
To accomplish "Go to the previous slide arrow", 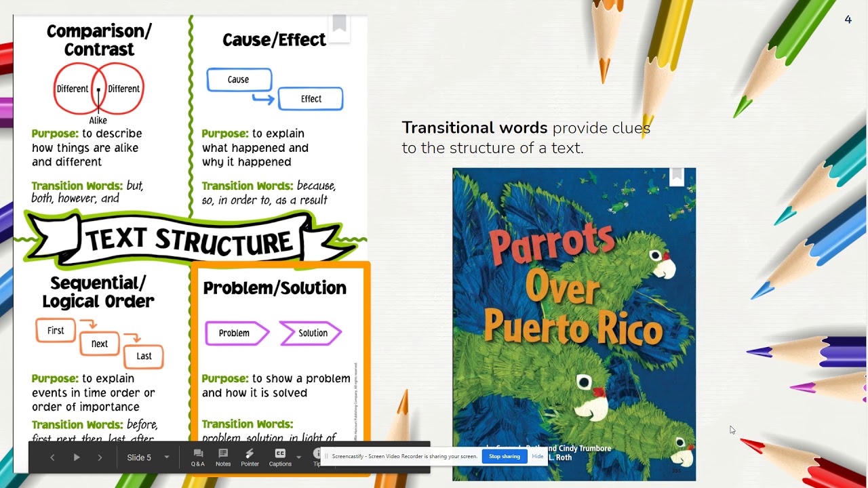I will [x=52, y=457].
